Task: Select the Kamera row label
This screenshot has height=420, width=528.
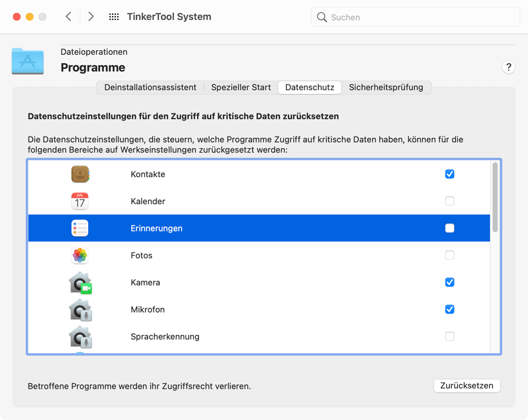Action: click(x=145, y=282)
